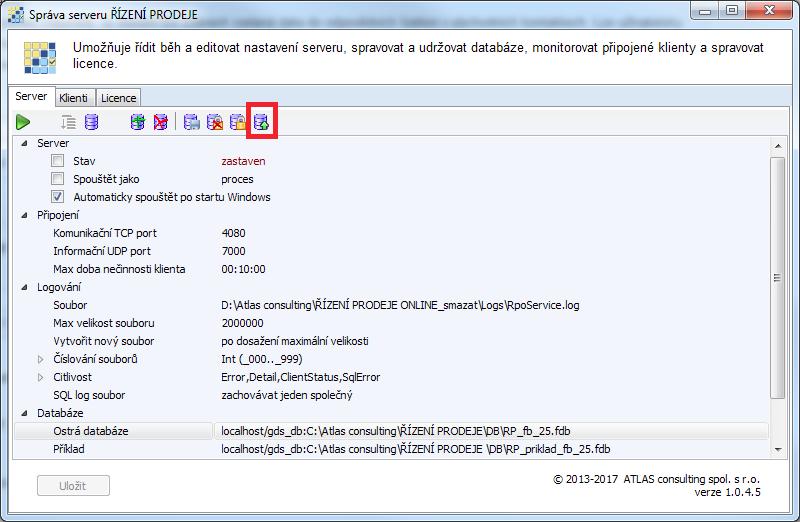This screenshot has width=800, height=522.
Task: Click the RP_priklad_fb_25.fdb database path
Action: 415,449
